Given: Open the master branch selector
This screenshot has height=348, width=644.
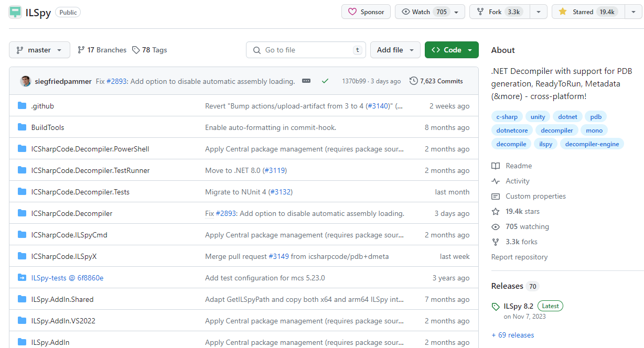Looking at the screenshot, I should (x=39, y=50).
